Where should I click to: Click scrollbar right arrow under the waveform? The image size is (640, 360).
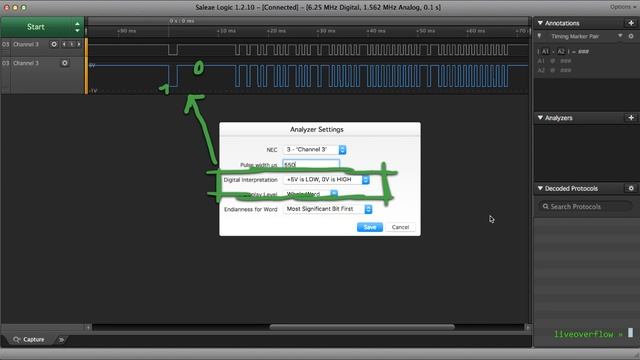click(x=527, y=327)
